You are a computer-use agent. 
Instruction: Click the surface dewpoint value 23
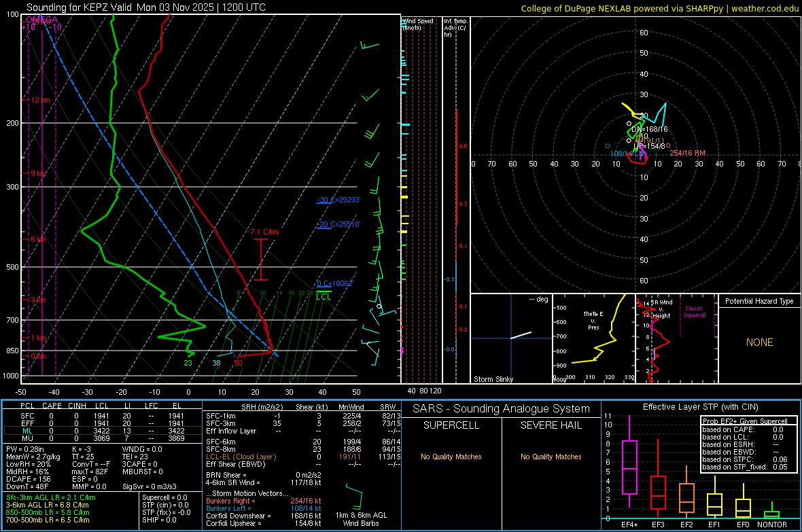[x=188, y=363]
